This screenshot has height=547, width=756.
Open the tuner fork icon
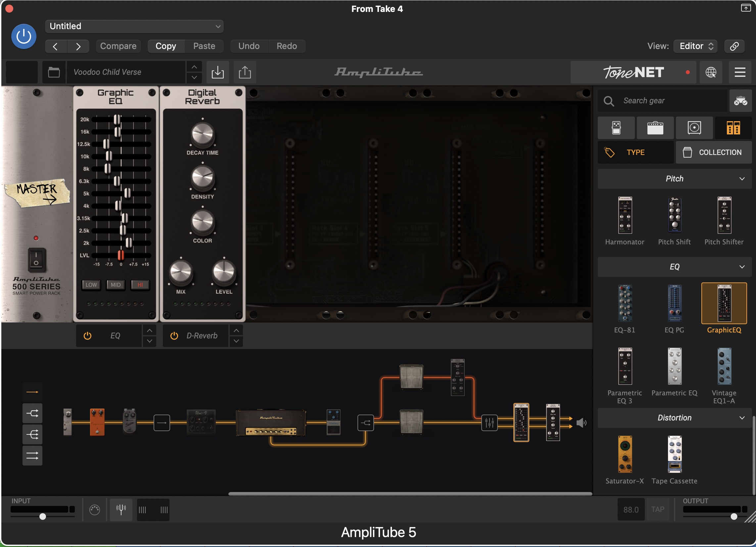121,509
